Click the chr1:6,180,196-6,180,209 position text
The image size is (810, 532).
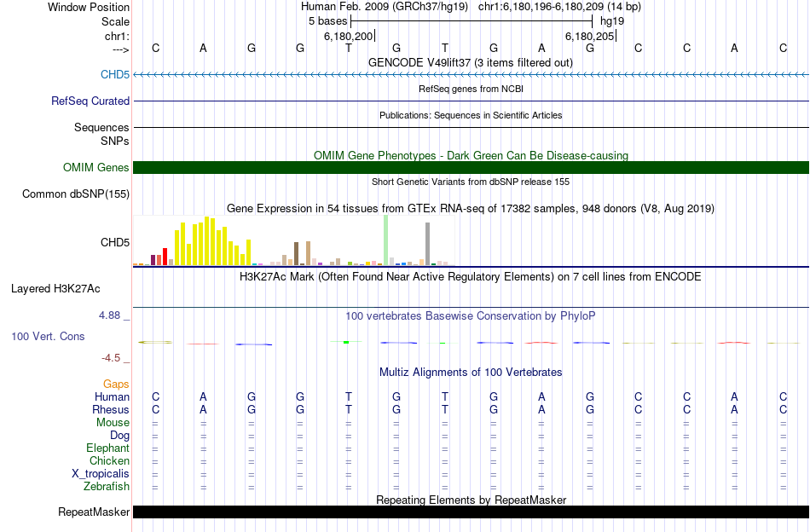tap(559, 7)
